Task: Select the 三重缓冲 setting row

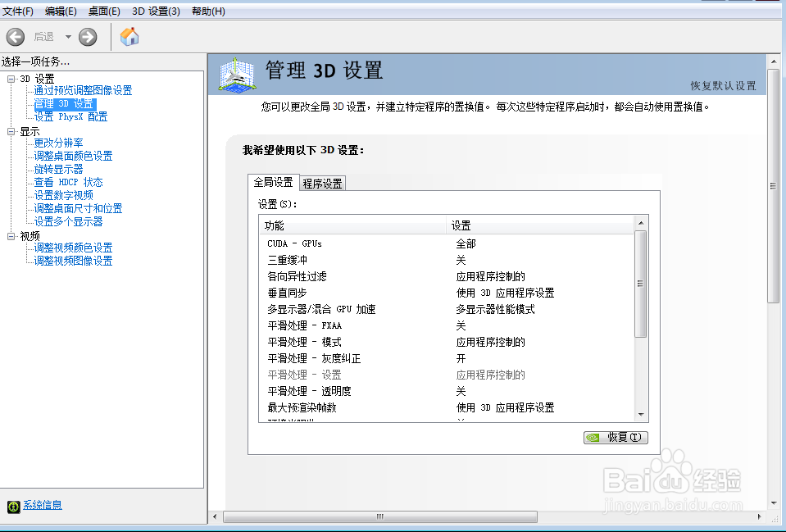Action: point(447,260)
